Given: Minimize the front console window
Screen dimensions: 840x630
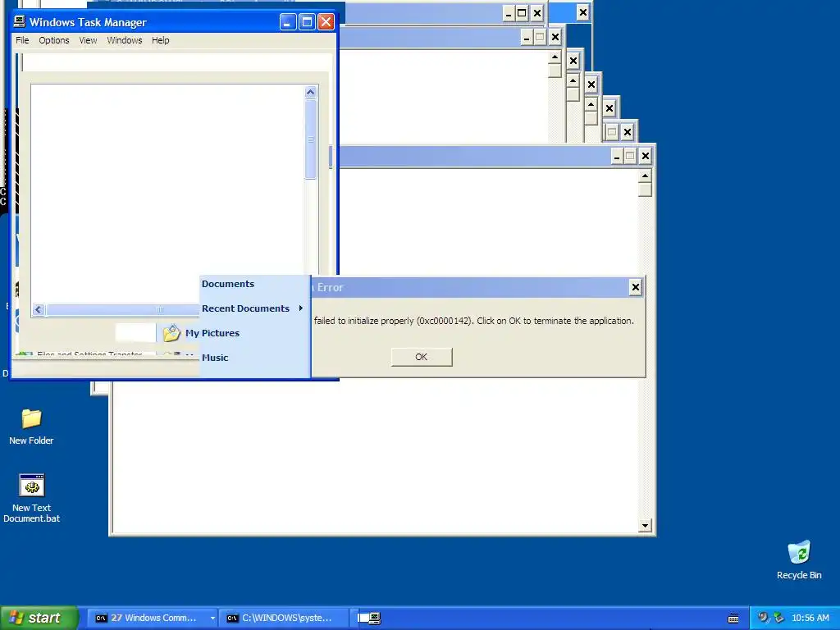Looking at the screenshot, I should (617, 157).
